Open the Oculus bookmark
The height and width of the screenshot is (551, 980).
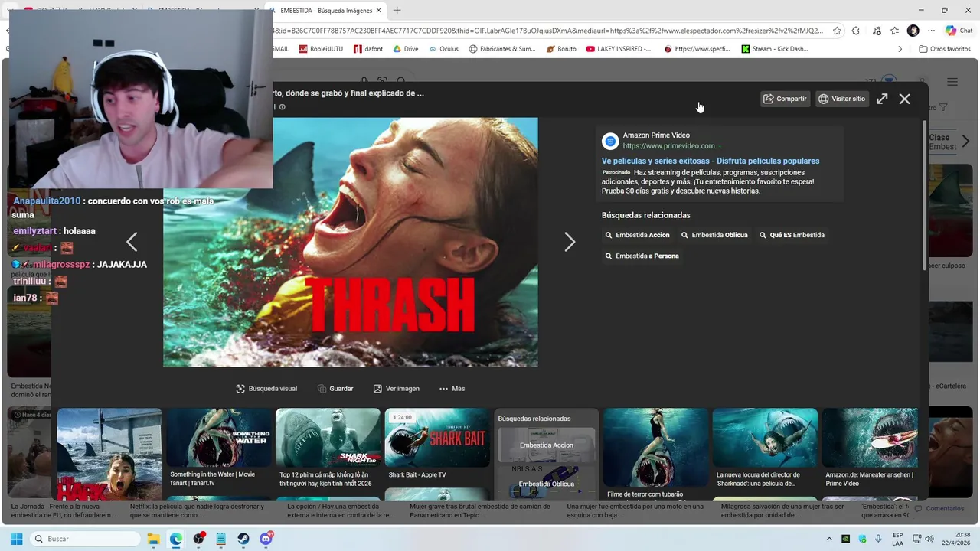pos(444,49)
